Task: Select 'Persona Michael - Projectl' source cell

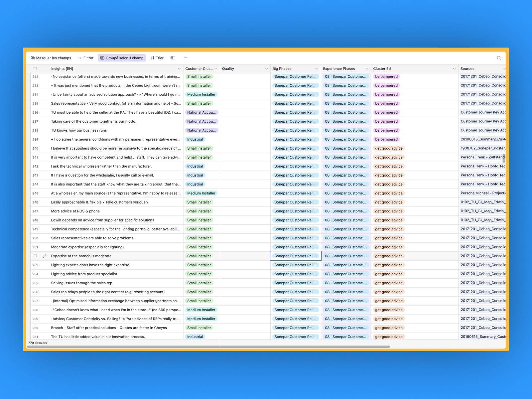Action: point(482,193)
